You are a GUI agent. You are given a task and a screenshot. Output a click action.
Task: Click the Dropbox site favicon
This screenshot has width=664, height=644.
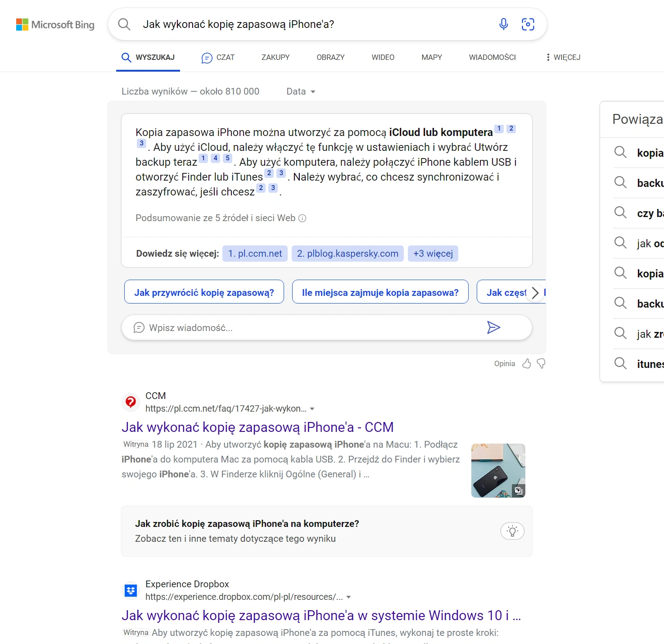[131, 590]
